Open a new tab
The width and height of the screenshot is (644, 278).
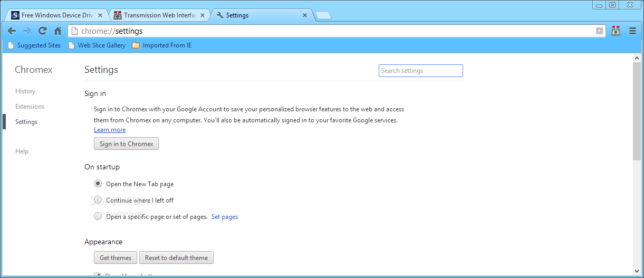(323, 15)
